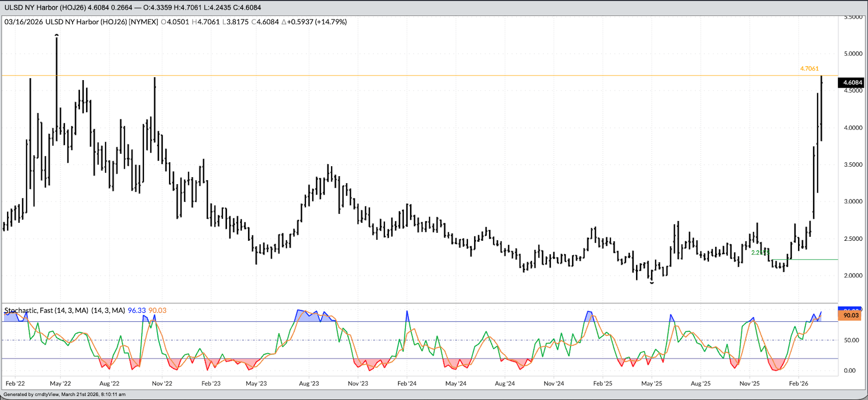This screenshot has width=868, height=400.
Task: Click the latest price bar at far right
Action: pos(821,108)
